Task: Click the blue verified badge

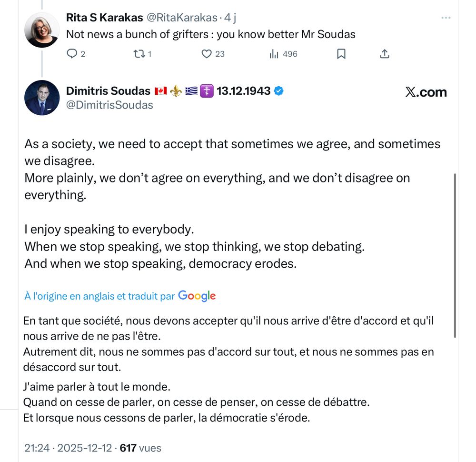Action: coord(279,91)
